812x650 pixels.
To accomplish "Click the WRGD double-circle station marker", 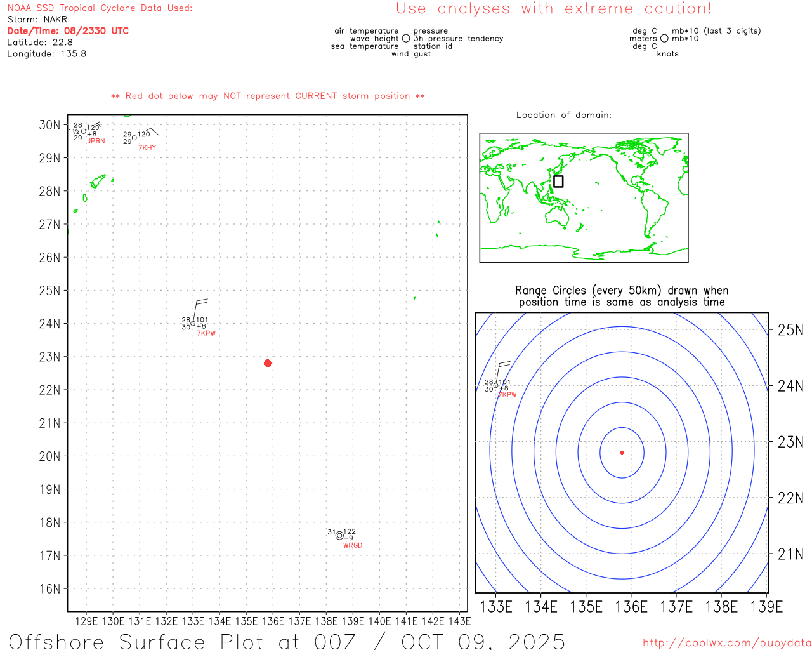I will [x=339, y=536].
